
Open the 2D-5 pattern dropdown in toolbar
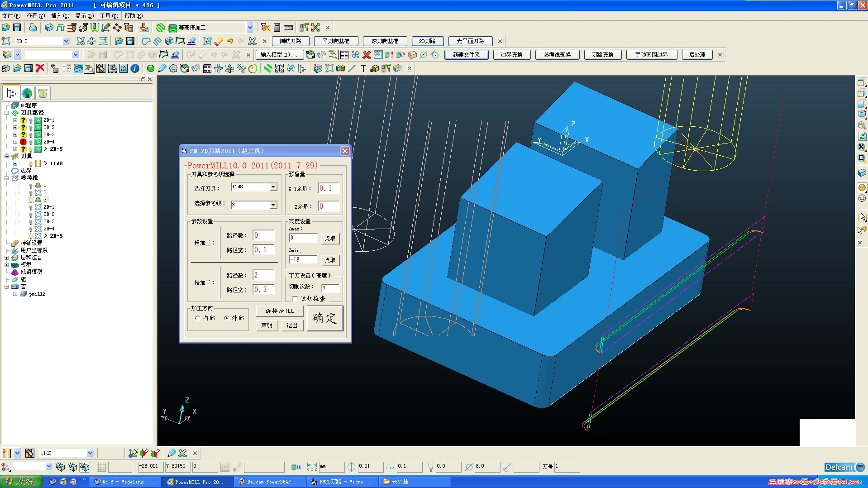point(66,41)
